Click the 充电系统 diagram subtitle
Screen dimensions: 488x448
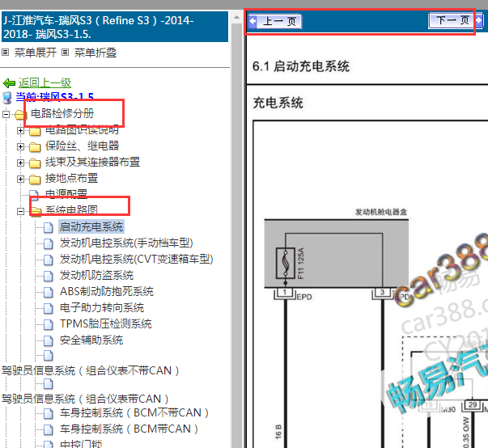[x=278, y=103]
